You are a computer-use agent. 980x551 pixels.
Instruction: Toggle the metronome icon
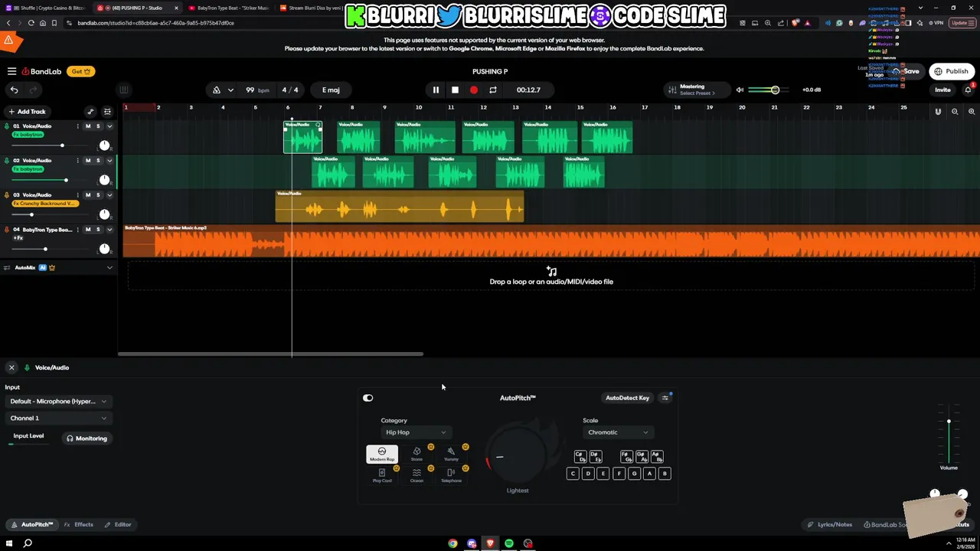click(217, 90)
